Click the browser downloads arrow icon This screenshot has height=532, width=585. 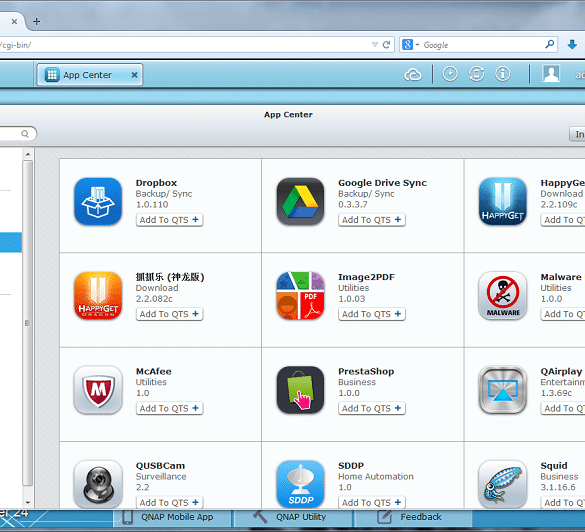[x=572, y=45]
